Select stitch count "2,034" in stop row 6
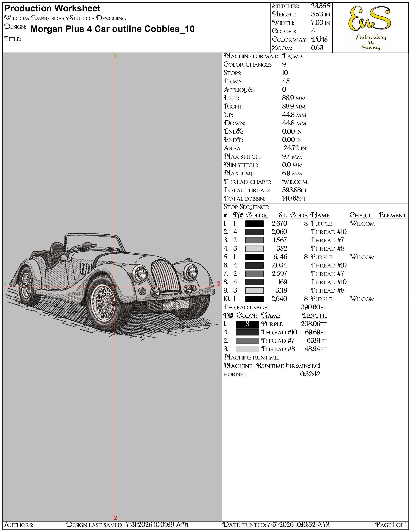This screenshot has height=532, width=411. (x=279, y=266)
